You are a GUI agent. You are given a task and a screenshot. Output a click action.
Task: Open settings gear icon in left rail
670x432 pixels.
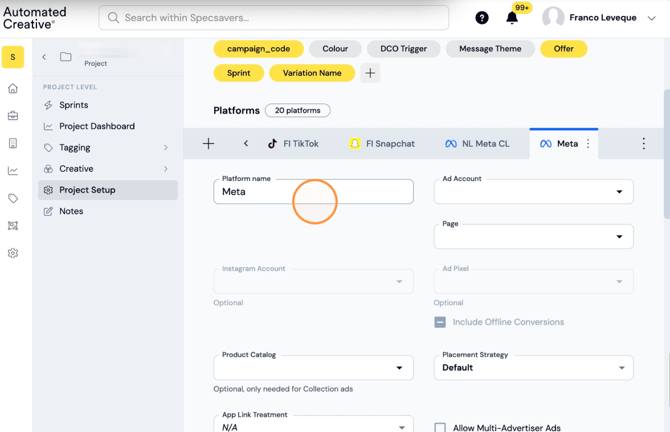(x=13, y=253)
